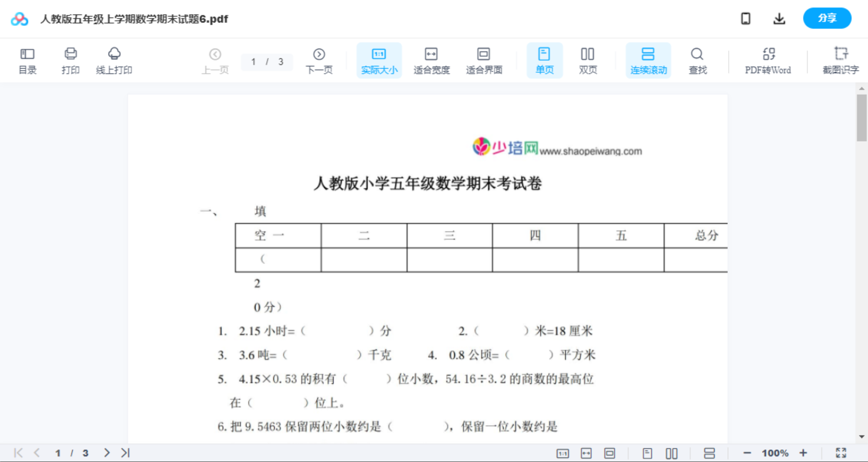The height and width of the screenshot is (462, 868).
Task: Switch to 单页 single page view
Action: point(544,60)
